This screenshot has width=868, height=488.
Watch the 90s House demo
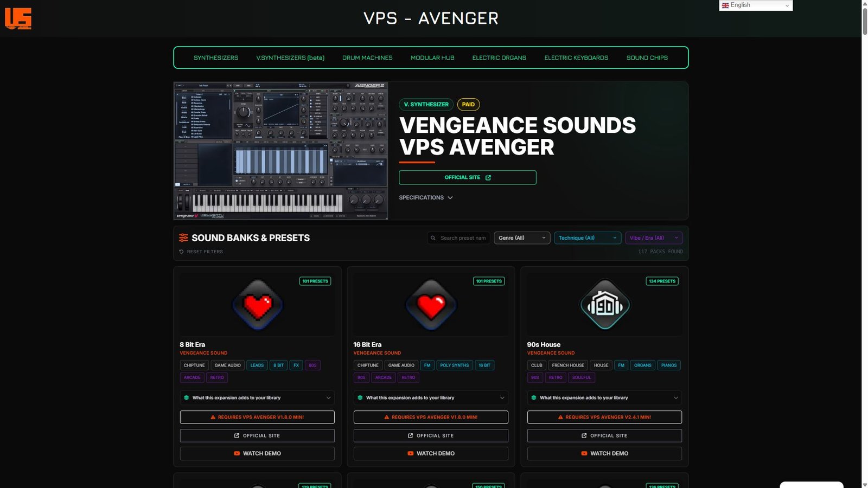pos(604,453)
